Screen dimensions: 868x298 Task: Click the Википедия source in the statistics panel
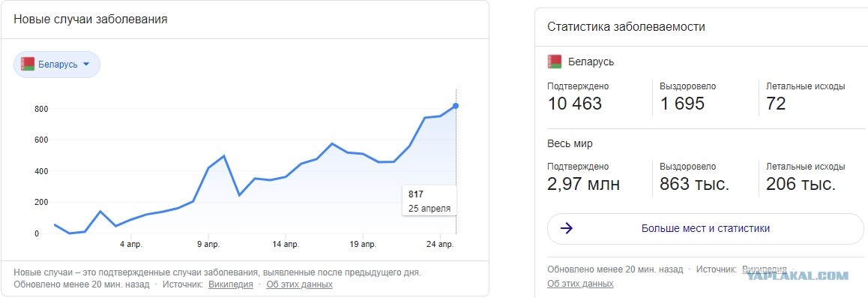click(x=763, y=269)
